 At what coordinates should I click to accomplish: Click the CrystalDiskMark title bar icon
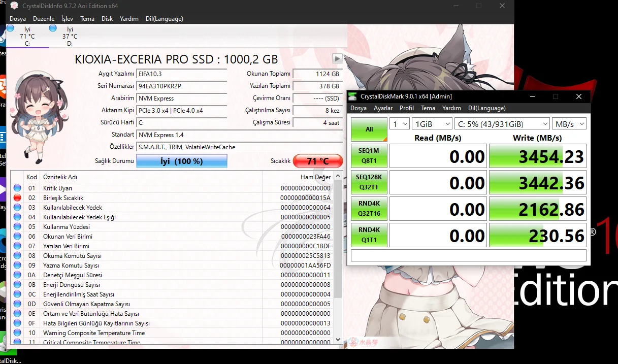(352, 96)
